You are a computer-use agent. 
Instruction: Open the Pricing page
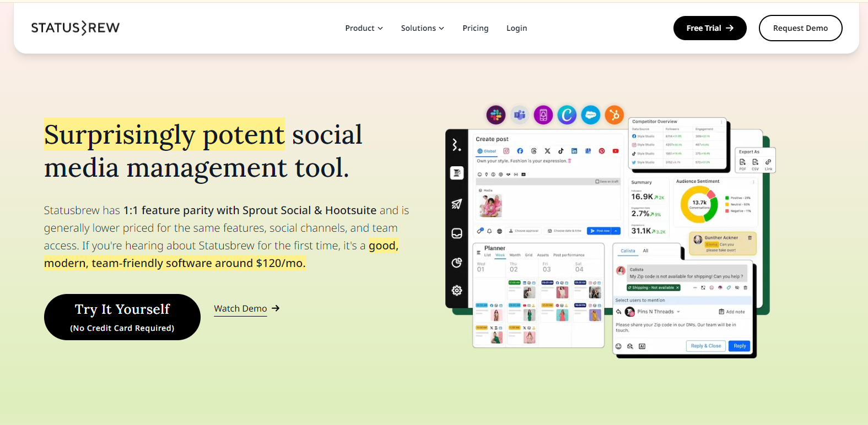[476, 28]
